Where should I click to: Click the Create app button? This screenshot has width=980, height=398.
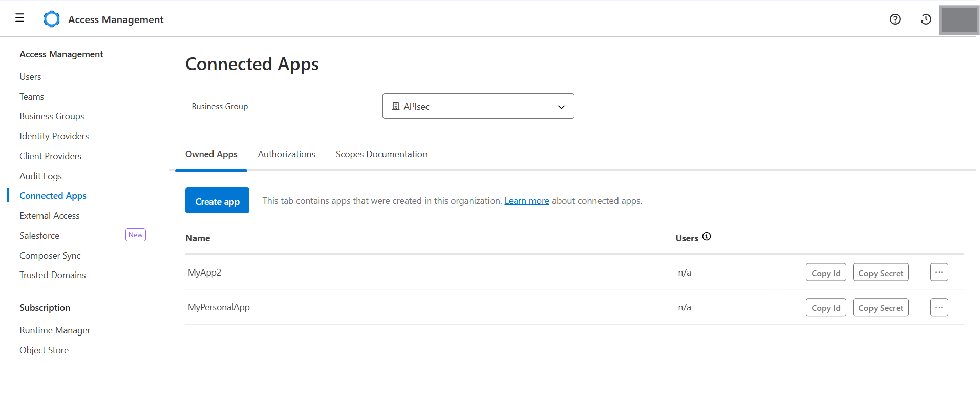(x=217, y=201)
